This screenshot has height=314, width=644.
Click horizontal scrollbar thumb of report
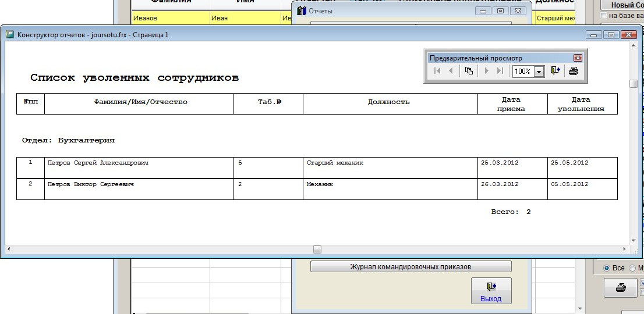point(317,249)
